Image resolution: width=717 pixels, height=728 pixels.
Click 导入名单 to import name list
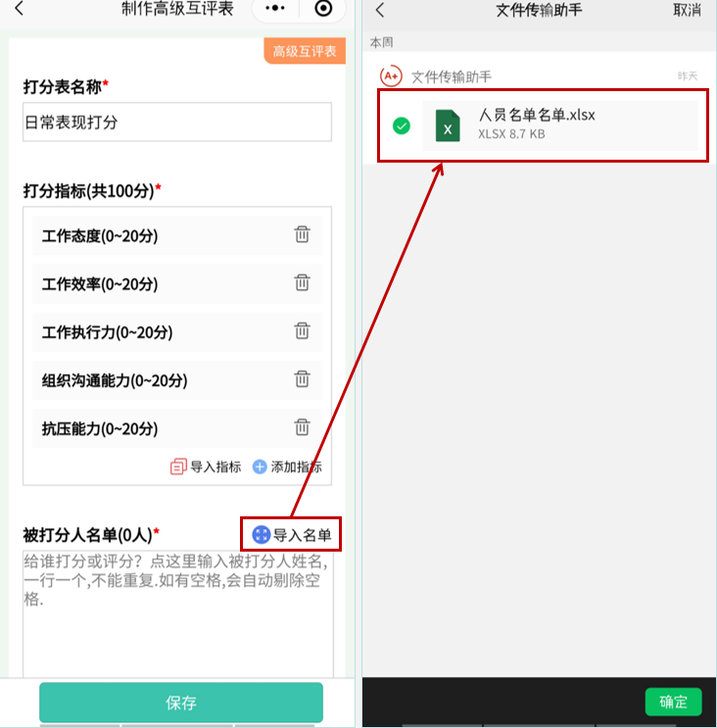coord(292,535)
